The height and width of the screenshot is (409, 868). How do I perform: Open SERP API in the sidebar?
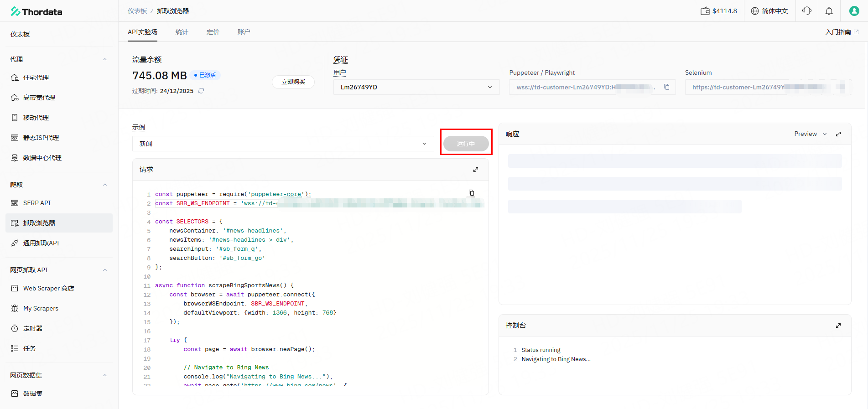37,203
